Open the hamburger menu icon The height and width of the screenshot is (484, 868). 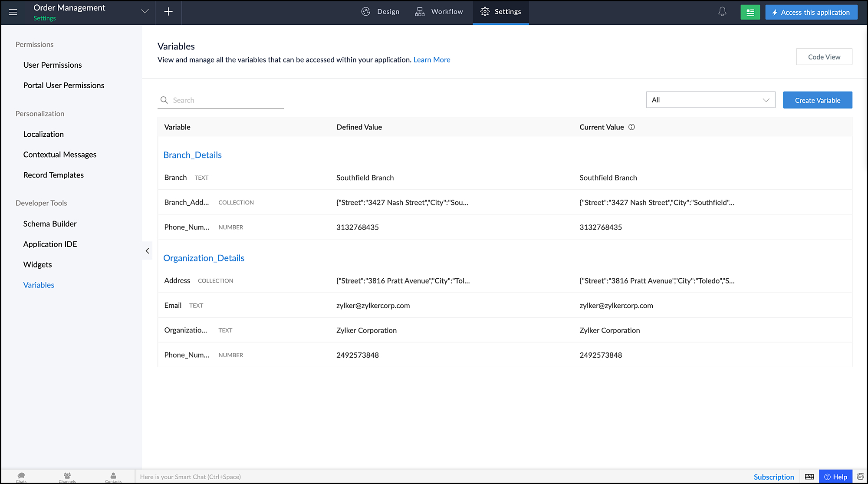pyautogui.click(x=13, y=12)
